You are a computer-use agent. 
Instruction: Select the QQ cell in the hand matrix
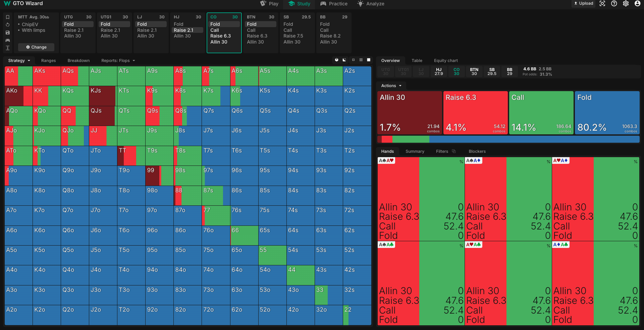(75, 116)
